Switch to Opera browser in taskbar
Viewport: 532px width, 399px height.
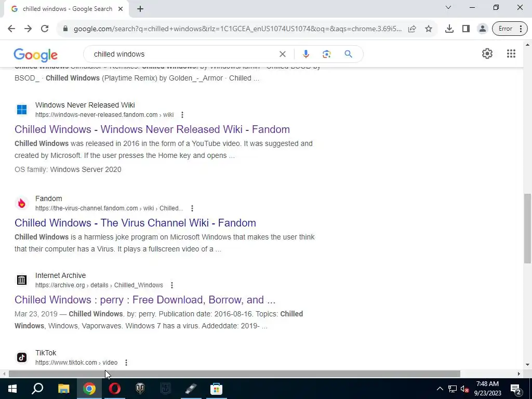click(115, 389)
